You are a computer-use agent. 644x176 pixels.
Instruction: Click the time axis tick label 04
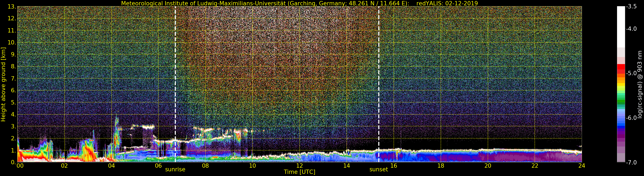click(x=111, y=166)
